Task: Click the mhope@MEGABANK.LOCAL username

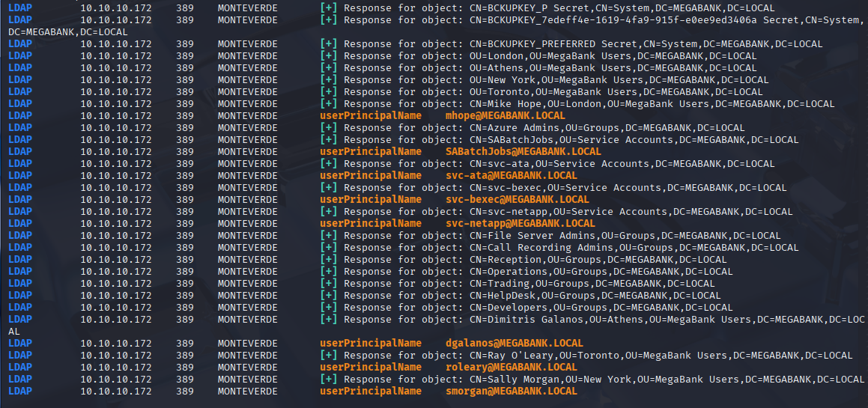Action: (x=506, y=116)
